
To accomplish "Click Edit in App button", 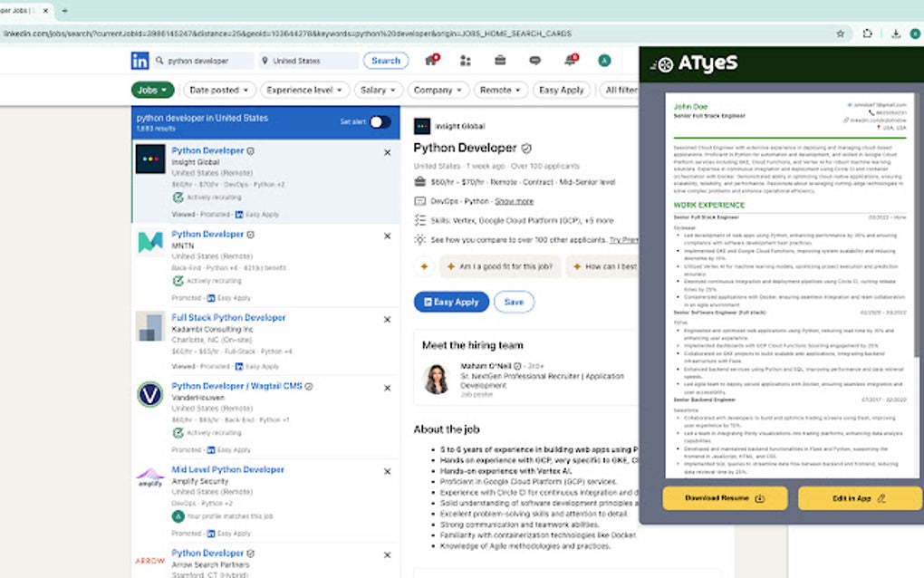I will pos(860,498).
